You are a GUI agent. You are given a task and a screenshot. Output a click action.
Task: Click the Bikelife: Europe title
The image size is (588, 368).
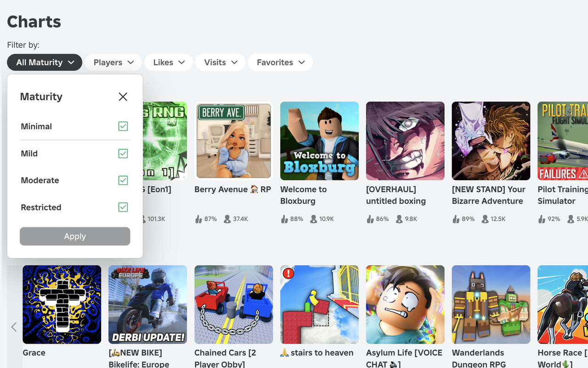(139, 358)
